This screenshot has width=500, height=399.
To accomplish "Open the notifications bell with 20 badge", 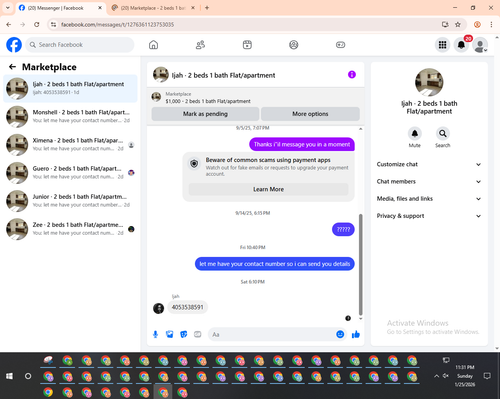I will [x=461, y=45].
